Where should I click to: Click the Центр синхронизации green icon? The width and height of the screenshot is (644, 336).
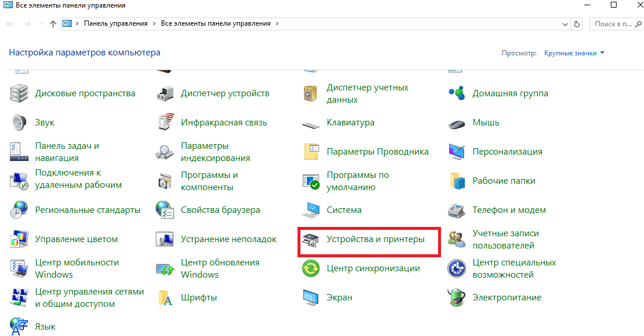[310, 268]
